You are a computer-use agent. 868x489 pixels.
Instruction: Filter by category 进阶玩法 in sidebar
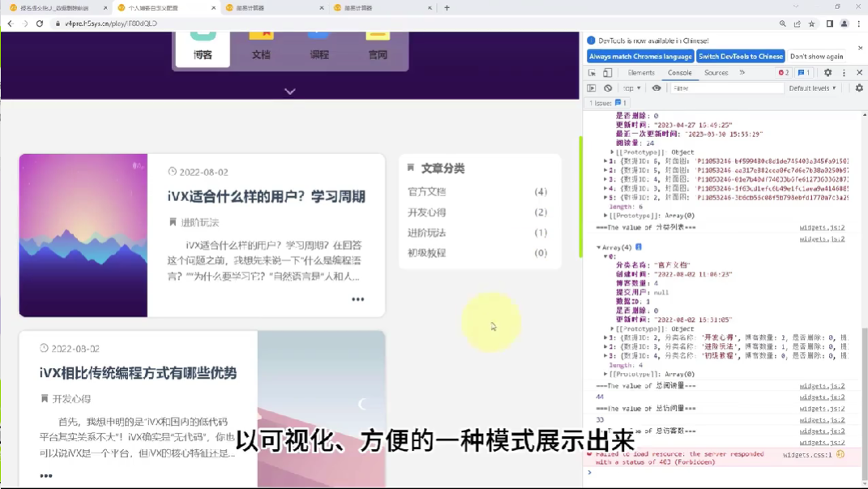[x=427, y=233]
